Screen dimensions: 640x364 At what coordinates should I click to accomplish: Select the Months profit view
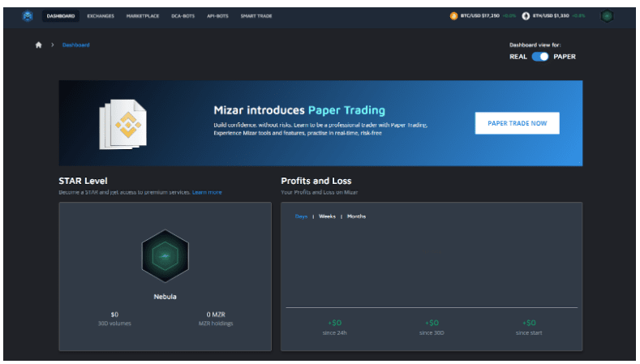(356, 216)
